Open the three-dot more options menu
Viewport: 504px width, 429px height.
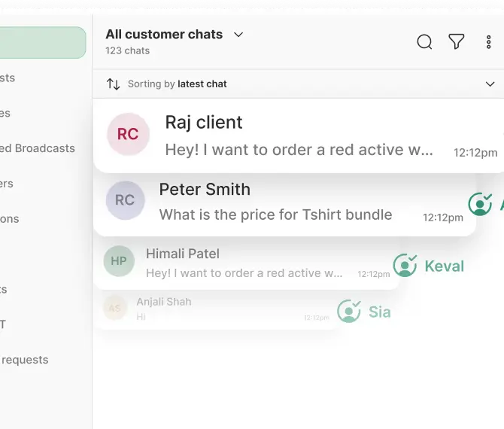(x=488, y=42)
